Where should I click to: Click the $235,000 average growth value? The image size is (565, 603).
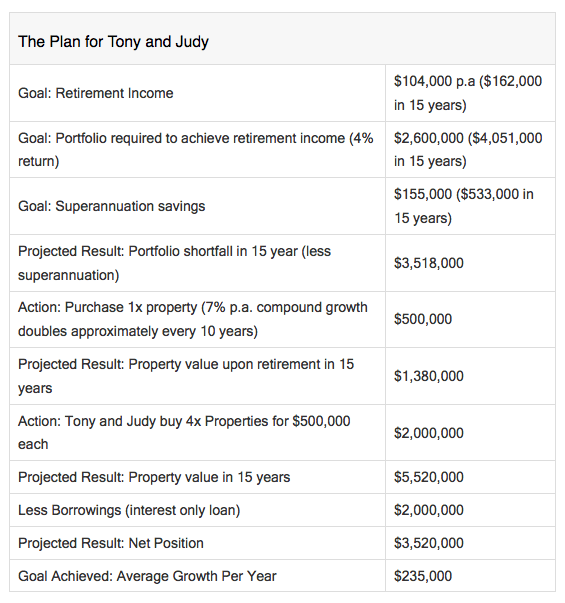pyautogui.click(x=423, y=576)
